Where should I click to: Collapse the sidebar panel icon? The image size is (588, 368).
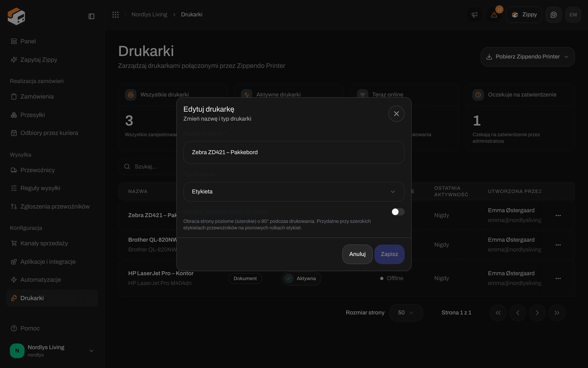pyautogui.click(x=91, y=16)
